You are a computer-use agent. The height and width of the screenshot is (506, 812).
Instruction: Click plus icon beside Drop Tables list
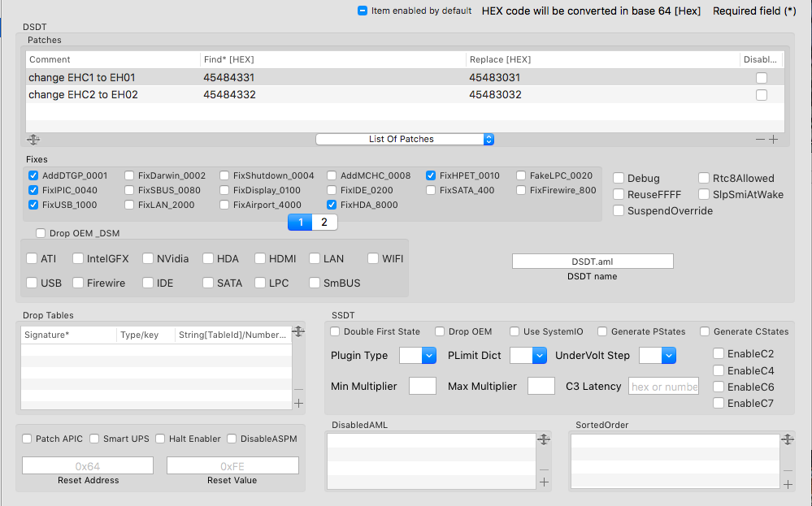(298, 403)
